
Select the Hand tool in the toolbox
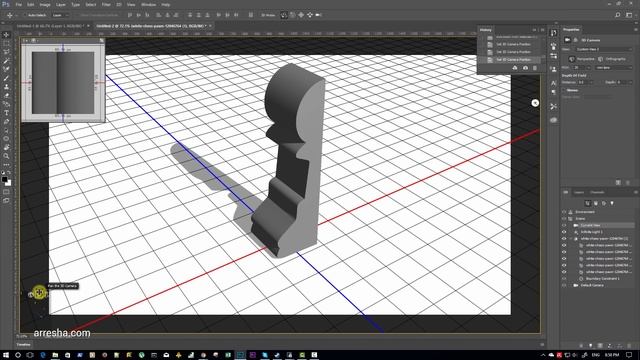6,147
